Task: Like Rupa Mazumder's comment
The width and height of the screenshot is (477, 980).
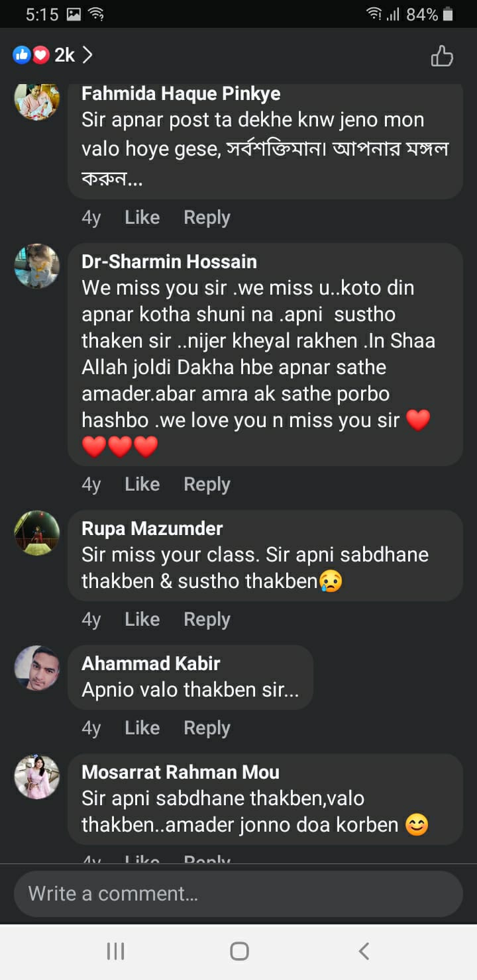Action: point(142,619)
